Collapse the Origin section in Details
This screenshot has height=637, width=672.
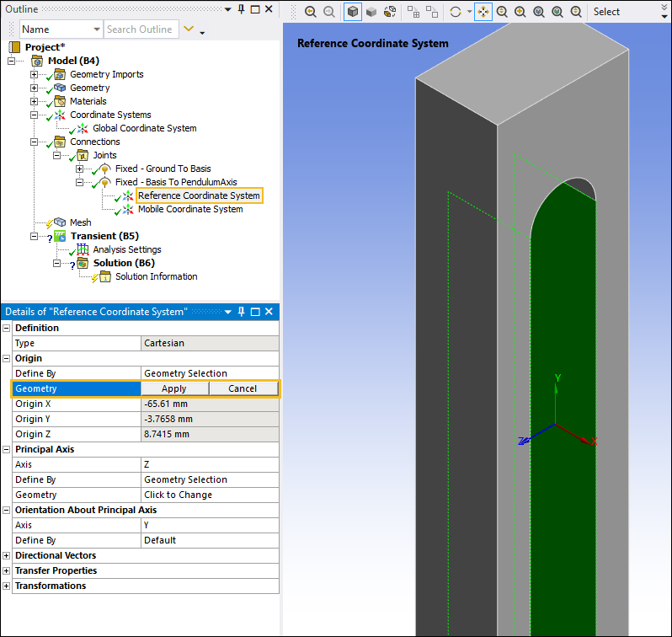pyautogui.click(x=7, y=358)
